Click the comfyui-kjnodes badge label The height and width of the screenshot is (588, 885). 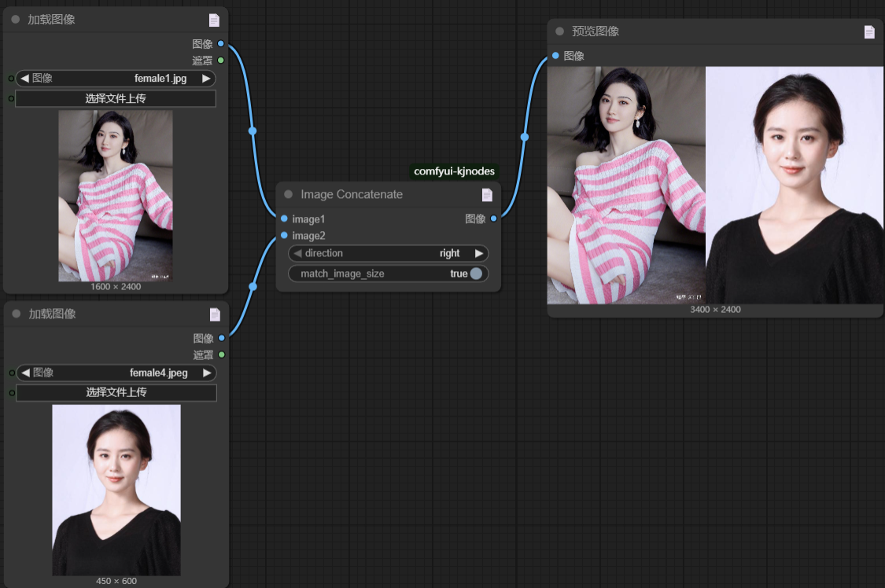454,171
